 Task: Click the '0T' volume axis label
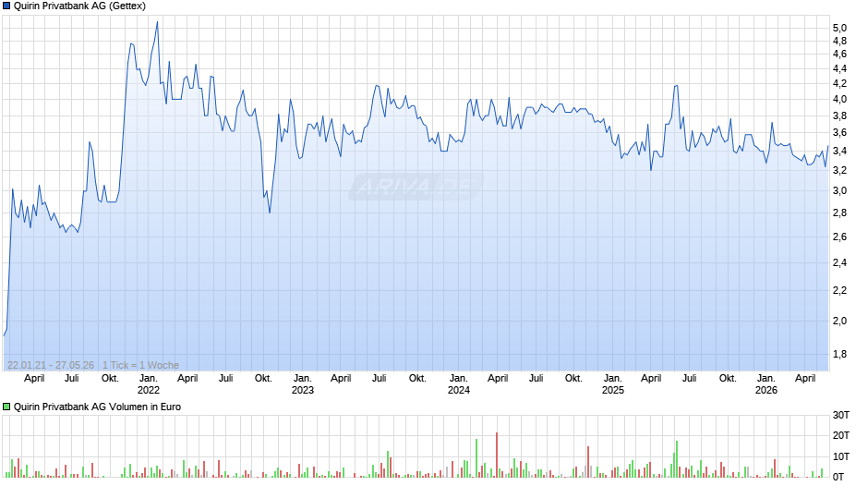838,477
